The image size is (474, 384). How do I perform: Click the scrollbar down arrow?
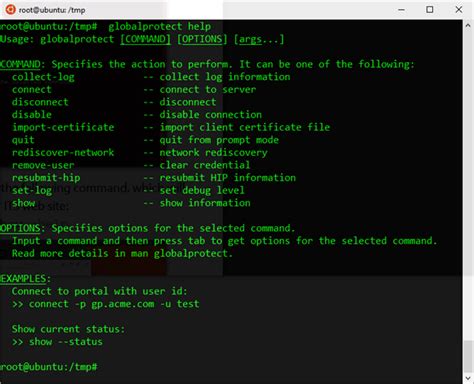click(x=468, y=378)
